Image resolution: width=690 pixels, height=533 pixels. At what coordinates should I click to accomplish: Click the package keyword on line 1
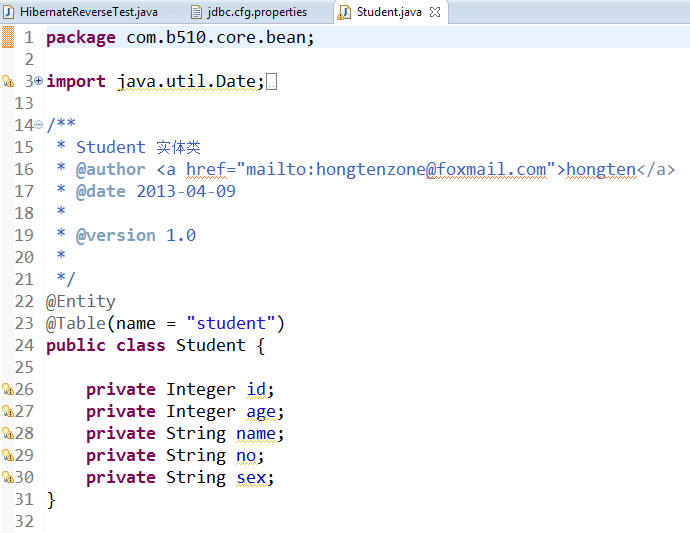tap(81, 38)
